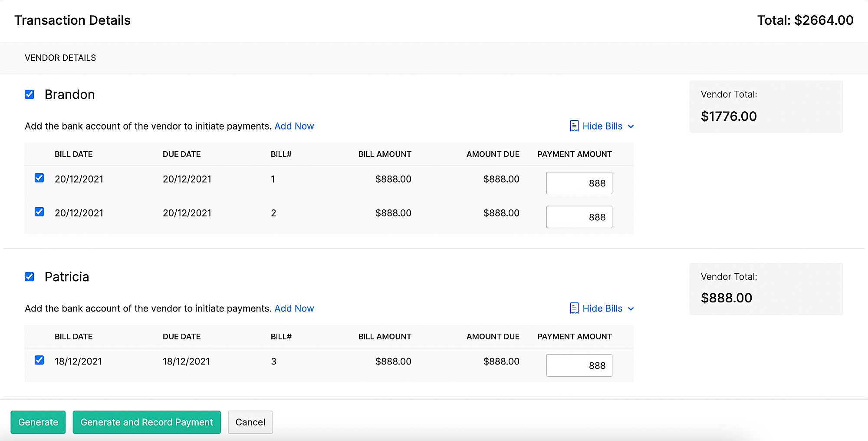Click the Vendor Details section header

click(60, 57)
